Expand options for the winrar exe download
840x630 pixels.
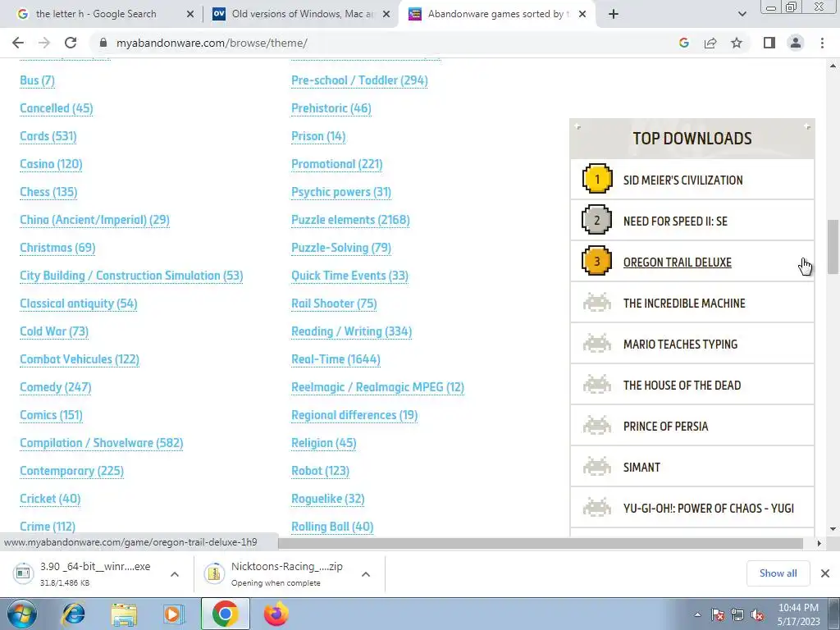point(174,574)
